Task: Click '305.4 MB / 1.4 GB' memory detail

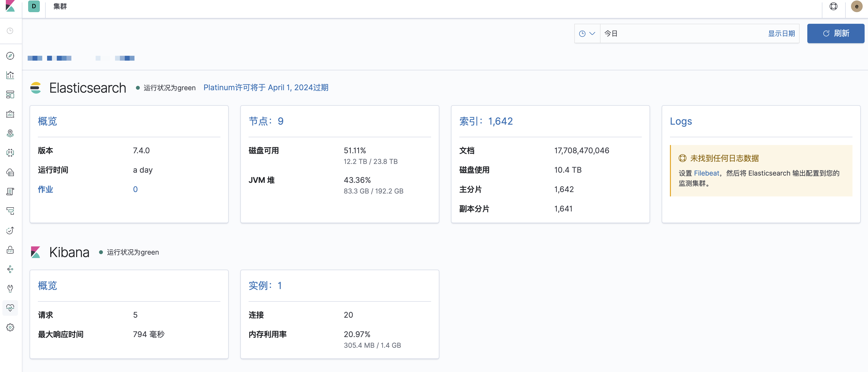Action: 372,345
